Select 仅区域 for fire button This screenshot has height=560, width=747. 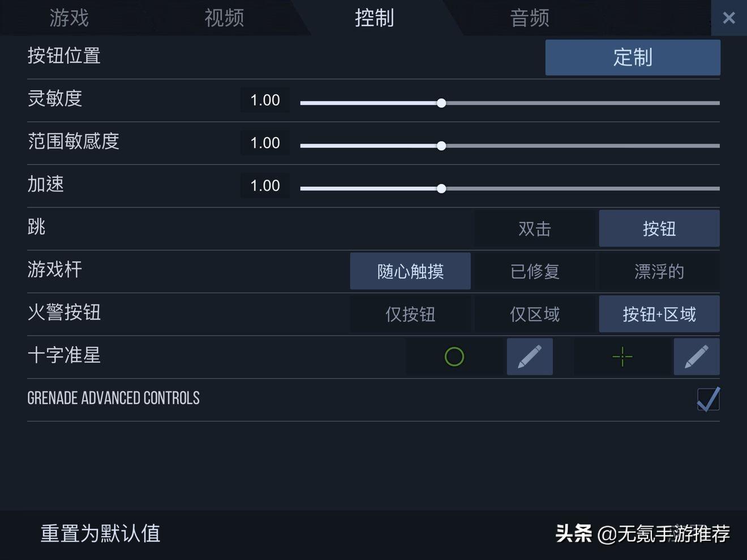pyautogui.click(x=535, y=314)
